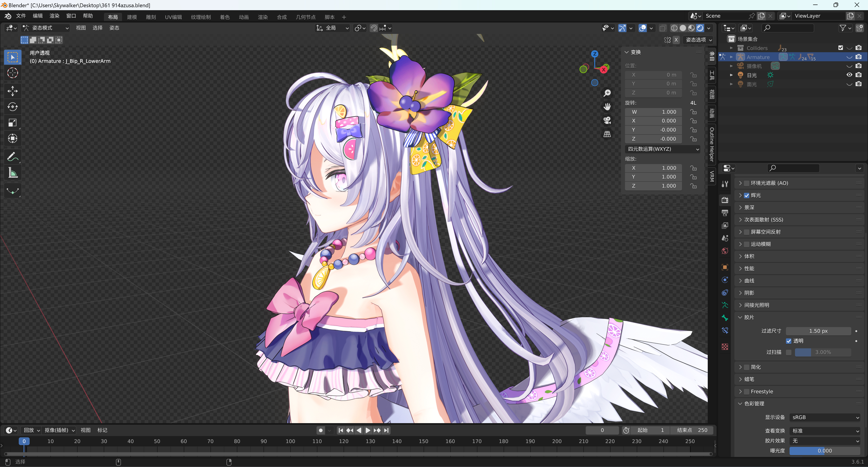Viewport: 868px width, 467px height.
Task: Open the 显示设备 sRGB dropdown
Action: point(825,417)
